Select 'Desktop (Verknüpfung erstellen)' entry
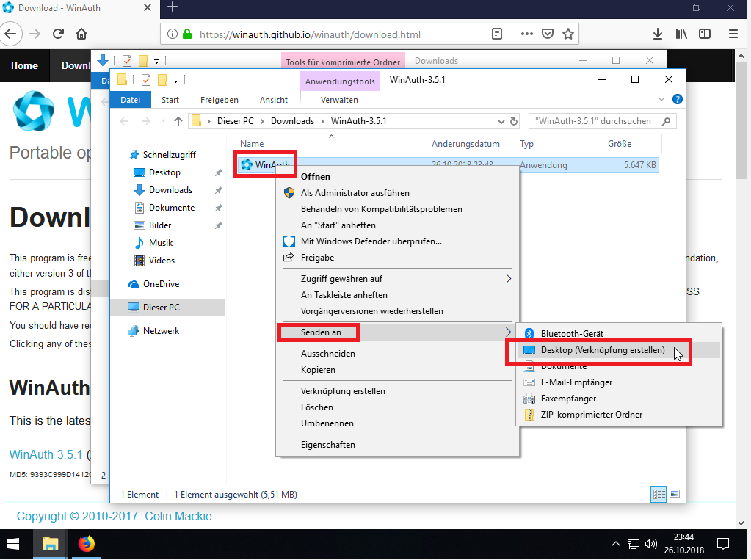Image resolution: width=751 pixels, height=560 pixels. [602, 350]
